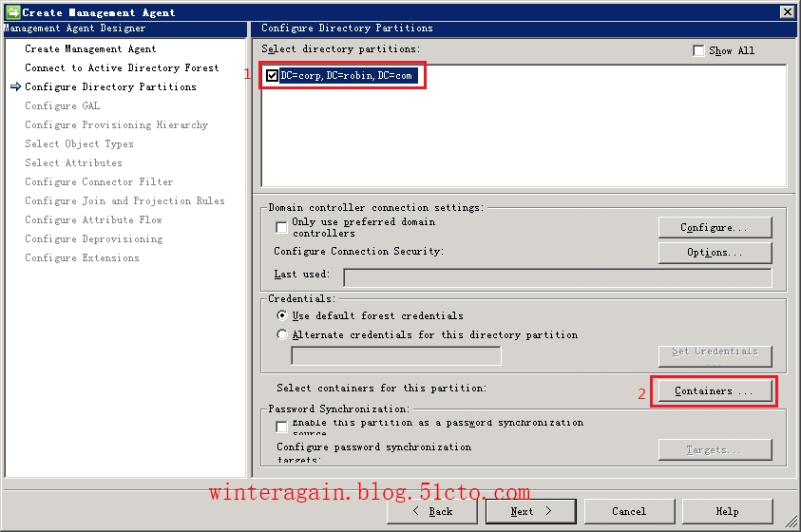This screenshot has height=532, width=801.
Task: Open Help for this wizard
Action: coord(728,512)
